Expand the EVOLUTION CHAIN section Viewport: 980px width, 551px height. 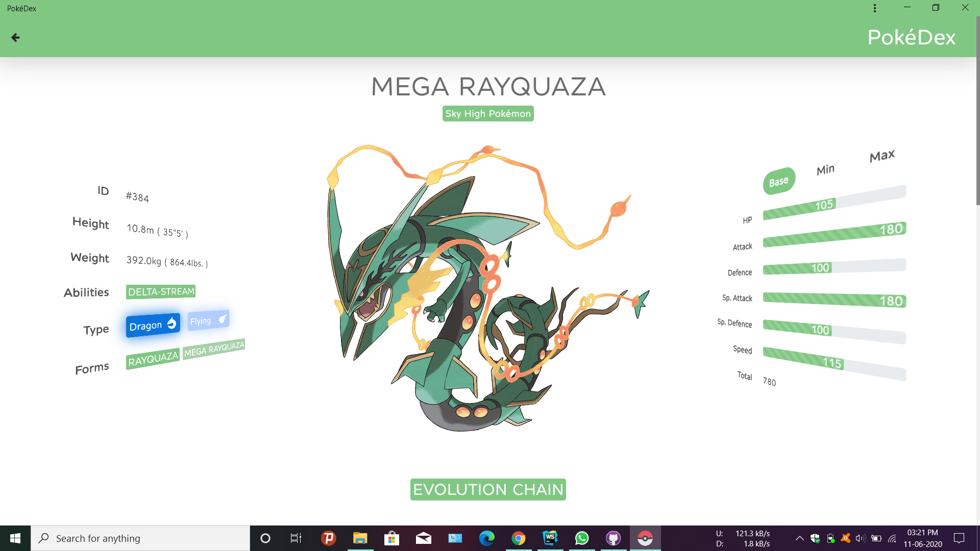tap(487, 489)
